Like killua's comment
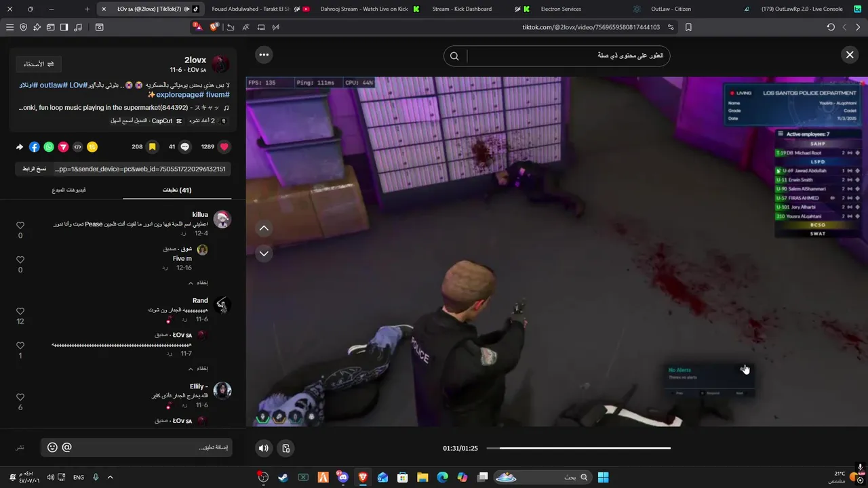 [x=20, y=226]
